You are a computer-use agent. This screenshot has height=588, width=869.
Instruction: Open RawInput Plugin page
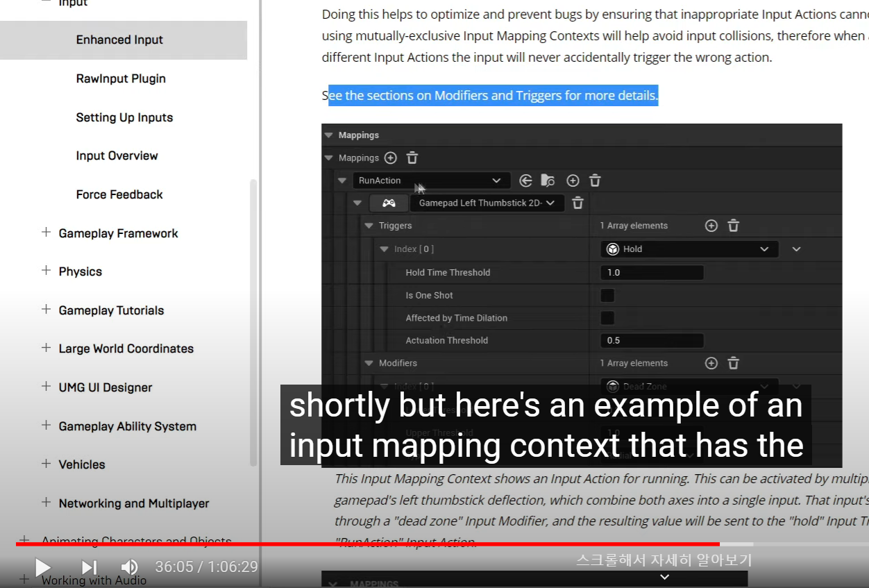121,78
